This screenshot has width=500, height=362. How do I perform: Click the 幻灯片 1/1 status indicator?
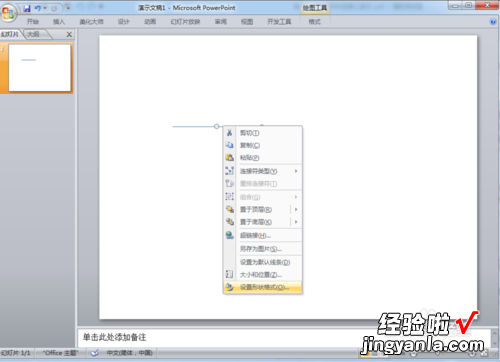click(x=15, y=353)
